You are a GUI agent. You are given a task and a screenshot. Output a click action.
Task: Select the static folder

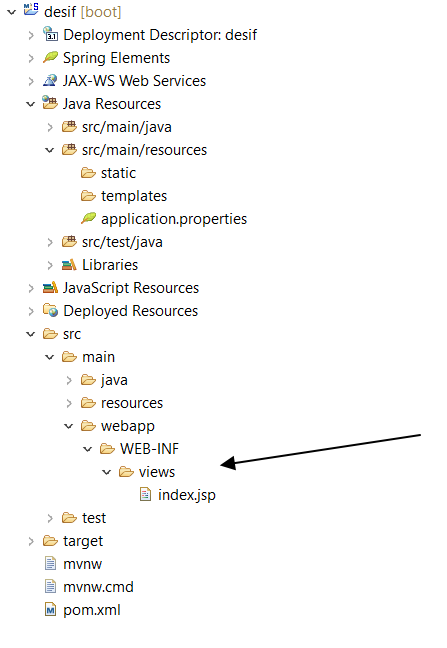[108, 173]
